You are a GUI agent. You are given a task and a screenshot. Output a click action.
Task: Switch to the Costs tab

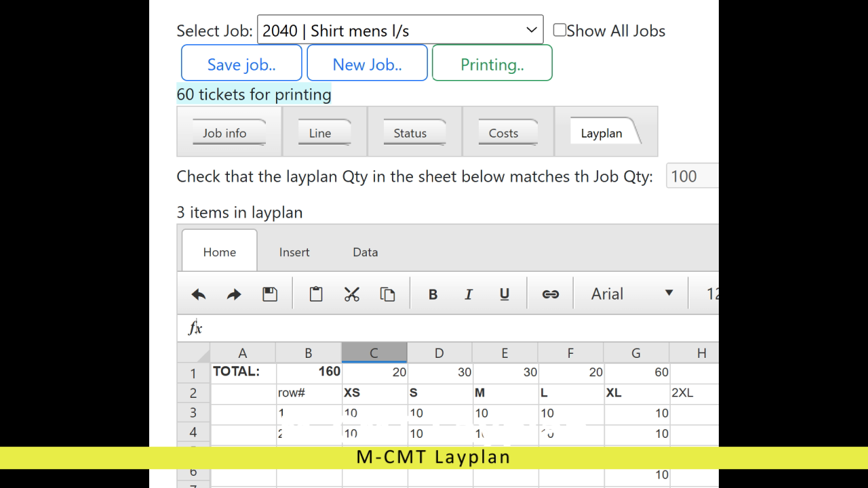point(503,133)
